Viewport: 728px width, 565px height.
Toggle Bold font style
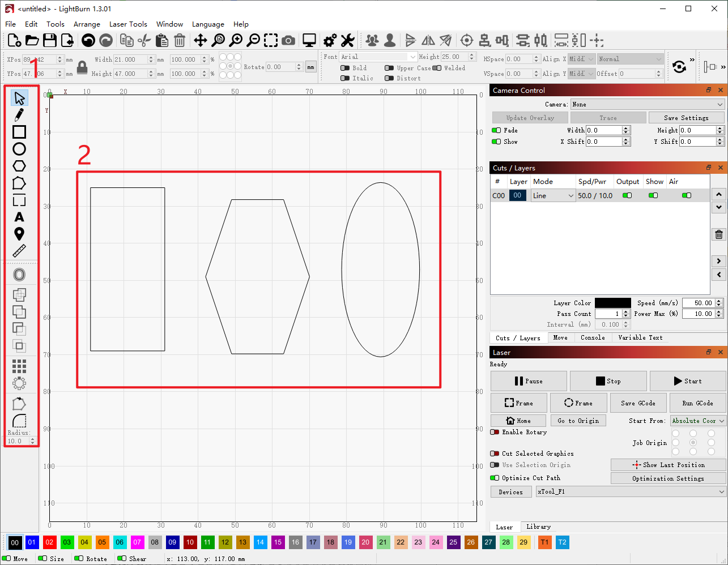345,68
